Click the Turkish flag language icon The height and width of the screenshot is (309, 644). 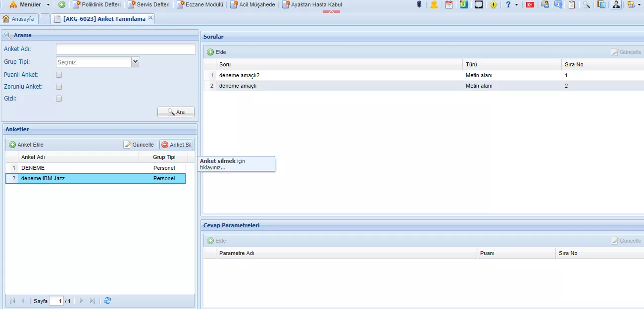(x=530, y=4)
